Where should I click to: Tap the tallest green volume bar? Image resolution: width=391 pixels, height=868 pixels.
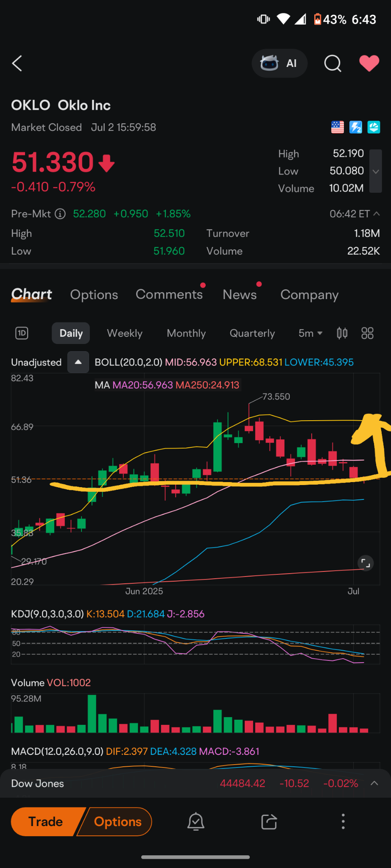tap(92, 714)
